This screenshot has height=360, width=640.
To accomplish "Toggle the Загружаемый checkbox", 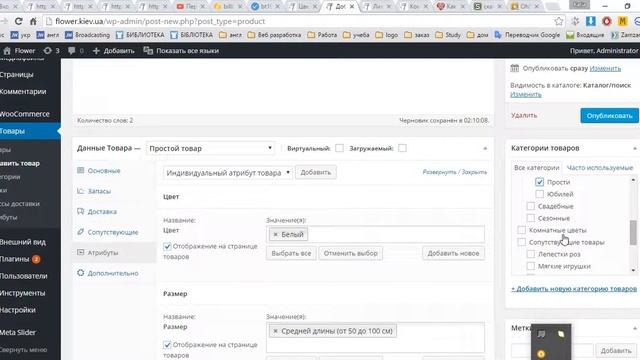I will click(x=402, y=148).
